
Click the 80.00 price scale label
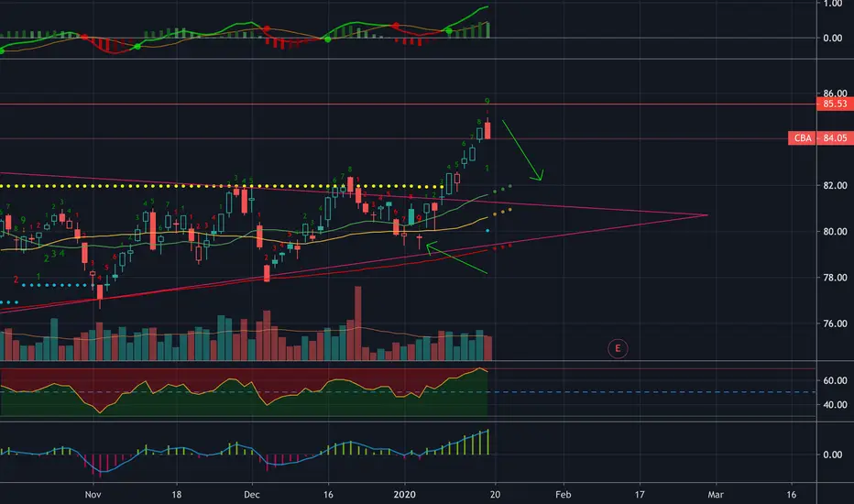(x=835, y=231)
